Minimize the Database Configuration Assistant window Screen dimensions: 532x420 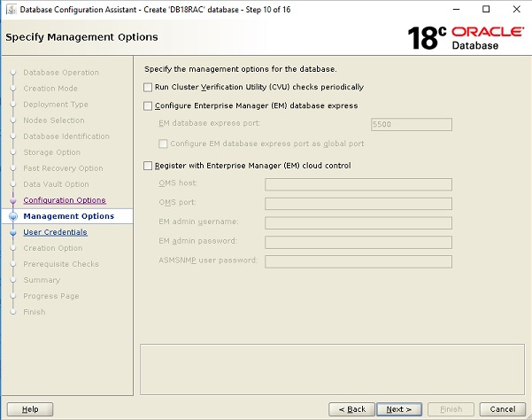[457, 10]
